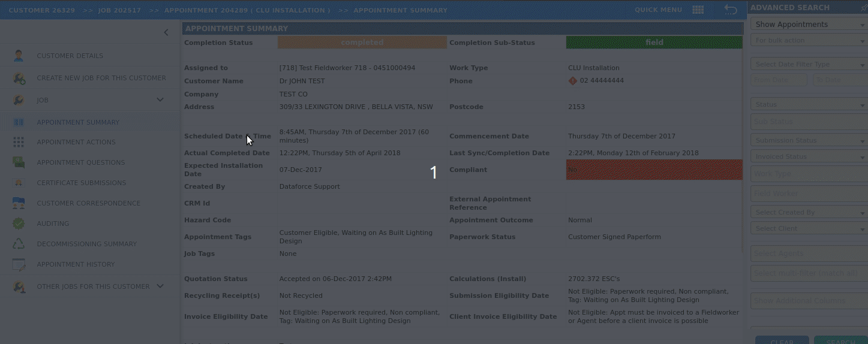This screenshot has height=344, width=868.
Task: Click the Customer 26329 breadcrumb link
Action: click(41, 10)
